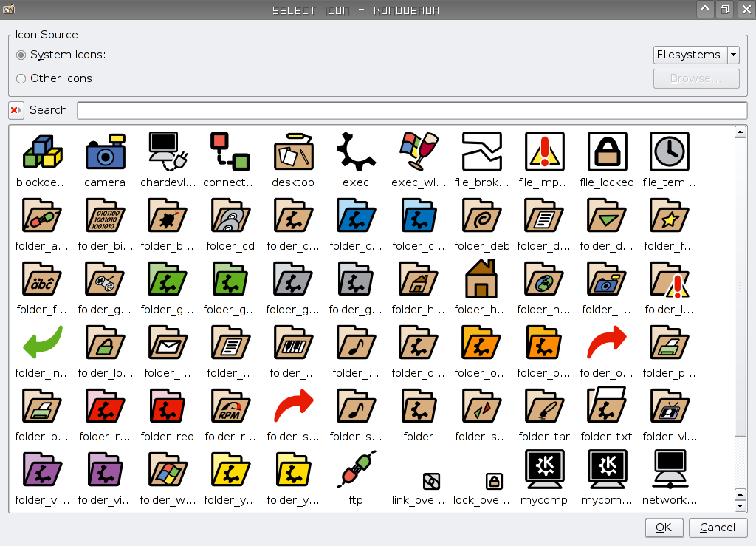This screenshot has width=756, height=546.
Task: Pick the folder with Windows logo
Action: click(168, 470)
